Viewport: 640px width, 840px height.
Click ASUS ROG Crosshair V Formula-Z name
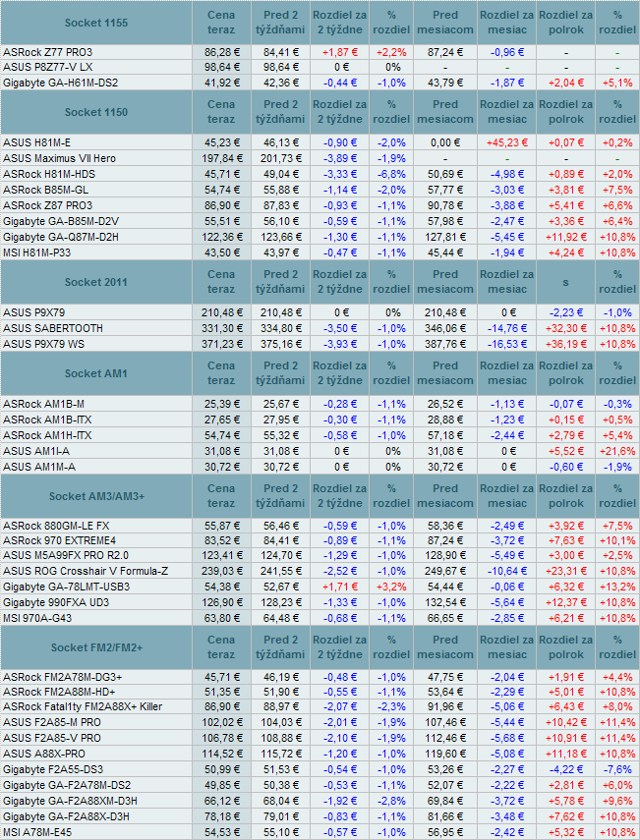click(86, 571)
